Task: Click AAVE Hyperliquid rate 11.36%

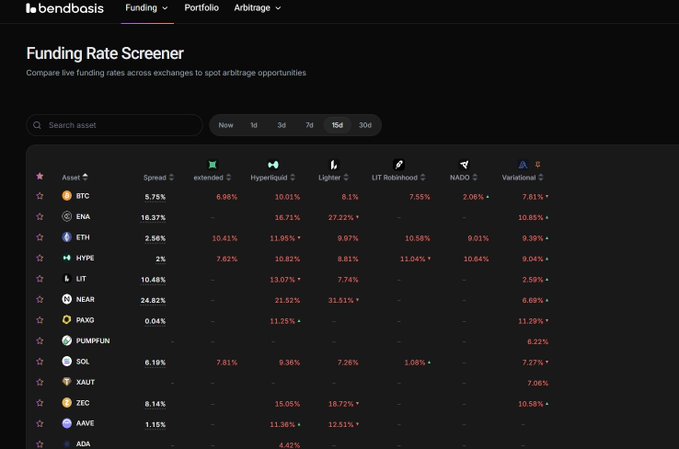Action: tap(282, 425)
